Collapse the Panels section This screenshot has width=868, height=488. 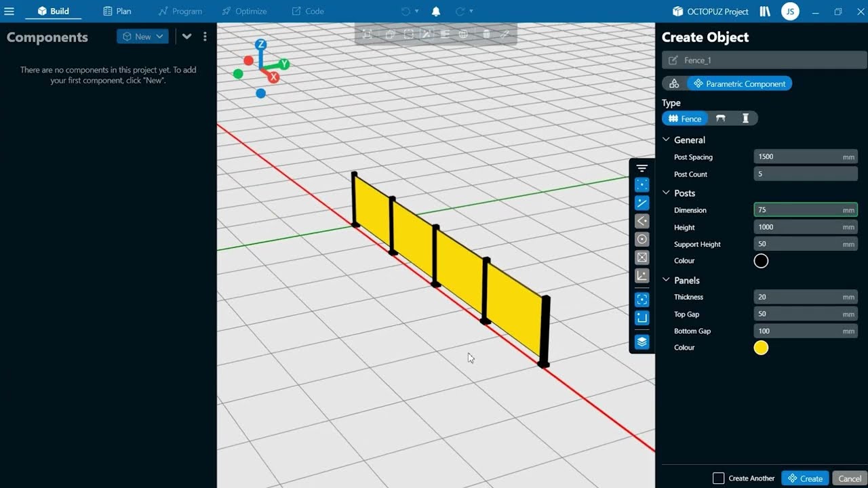point(666,280)
